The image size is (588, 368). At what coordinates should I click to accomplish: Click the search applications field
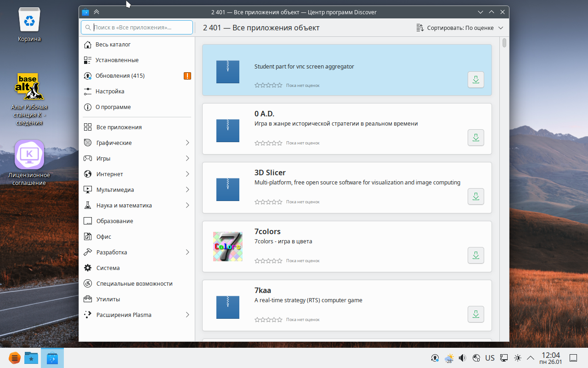(137, 28)
